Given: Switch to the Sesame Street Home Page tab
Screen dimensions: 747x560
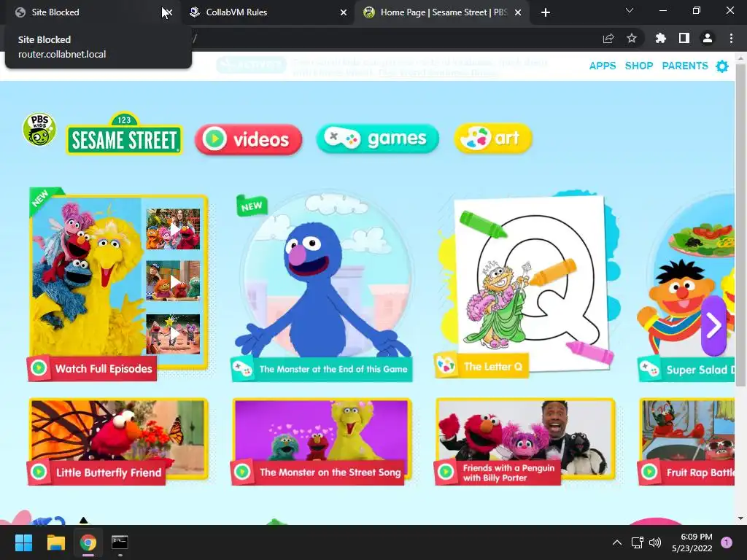Looking at the screenshot, I should tap(441, 12).
